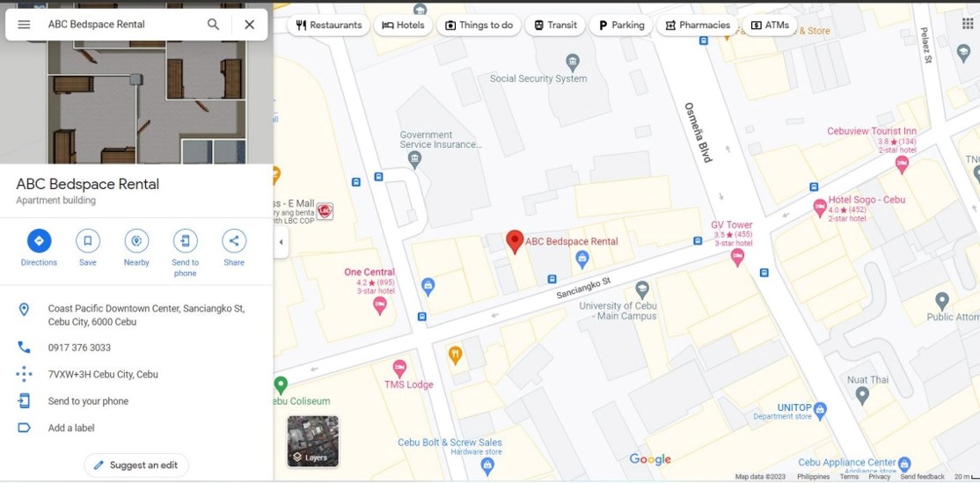Click Suggest an edit button
Viewport: 980px width, 484px height.
[x=136, y=466]
